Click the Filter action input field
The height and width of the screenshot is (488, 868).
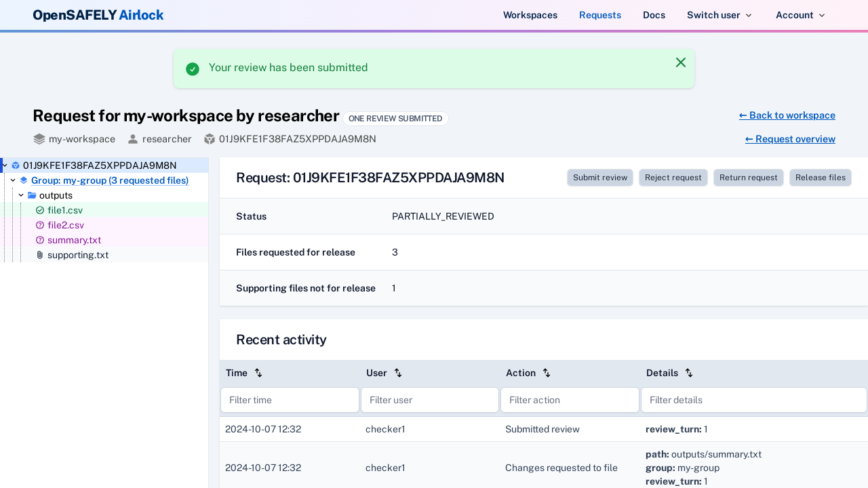pos(570,400)
